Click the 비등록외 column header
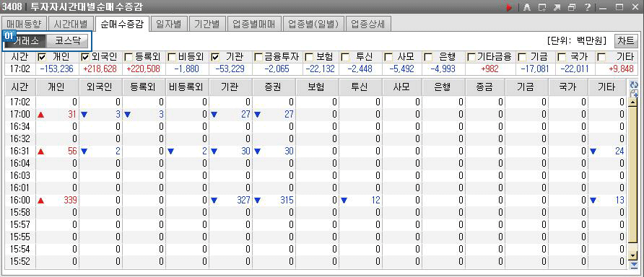This screenshot has width=644, height=277. (187, 87)
